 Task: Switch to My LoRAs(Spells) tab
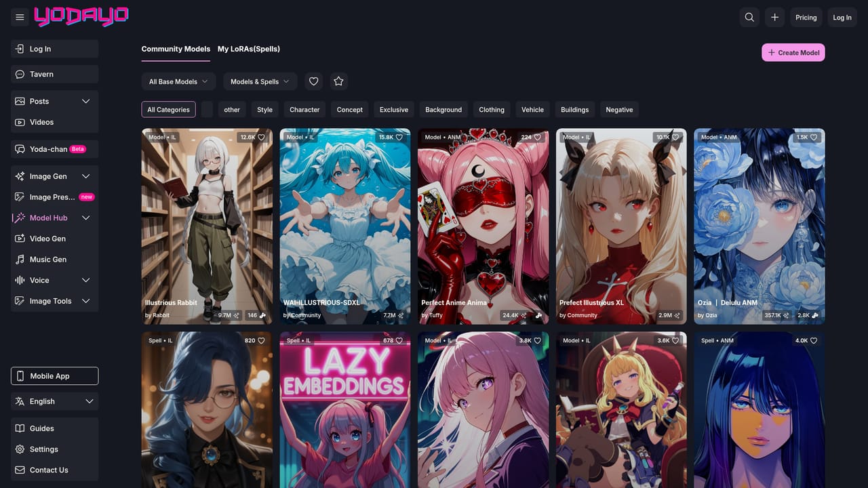[x=249, y=49]
